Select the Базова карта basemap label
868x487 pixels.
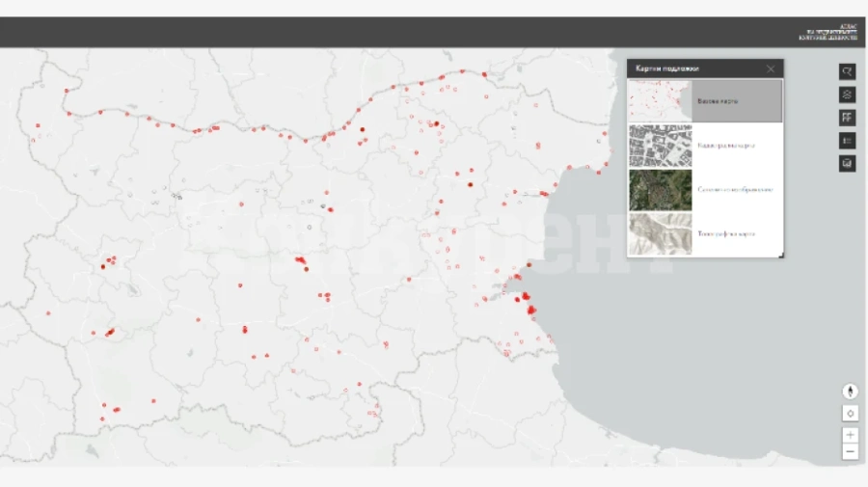coord(718,101)
